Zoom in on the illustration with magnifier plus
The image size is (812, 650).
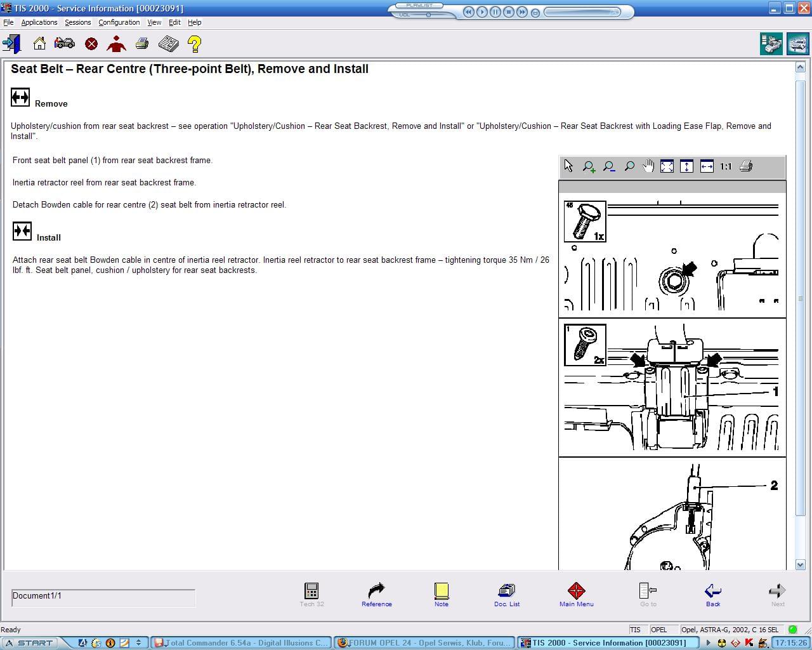589,166
